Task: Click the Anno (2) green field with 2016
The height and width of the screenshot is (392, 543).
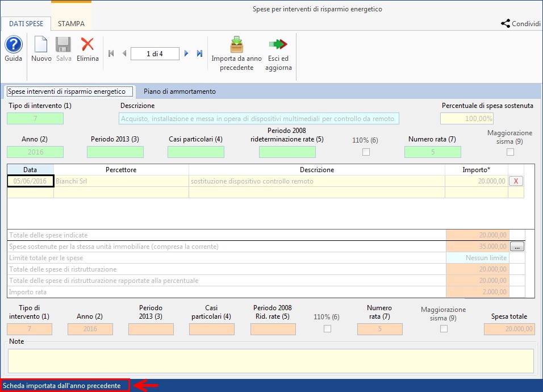Action: point(35,152)
